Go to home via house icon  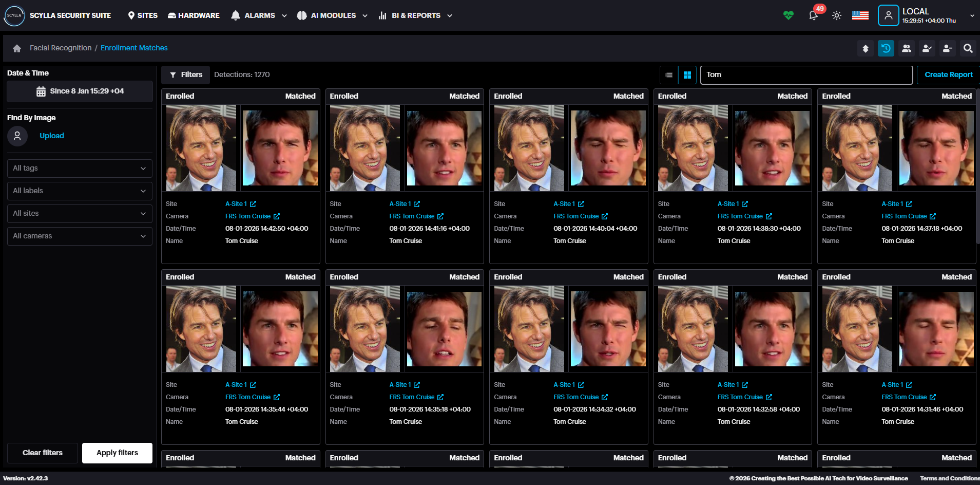(x=17, y=48)
